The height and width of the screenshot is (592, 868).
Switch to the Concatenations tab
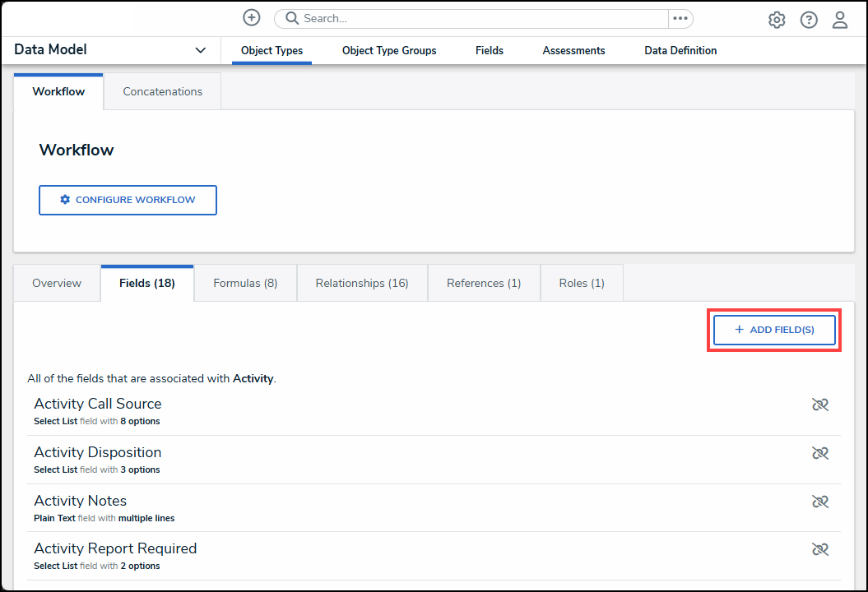click(162, 91)
